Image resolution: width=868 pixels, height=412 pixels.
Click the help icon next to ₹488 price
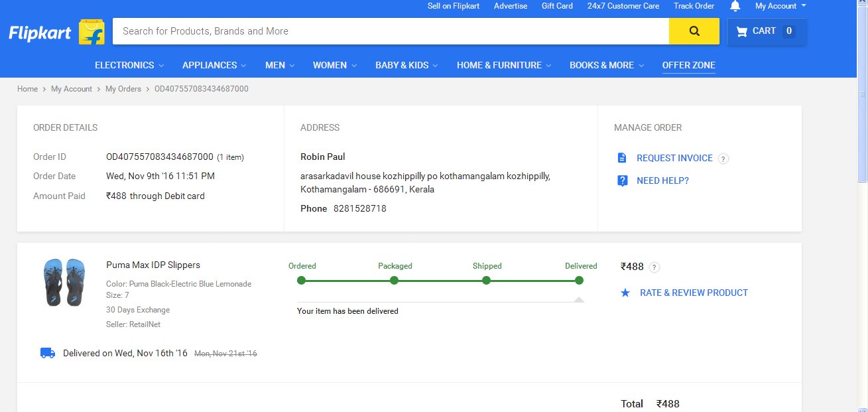point(654,267)
